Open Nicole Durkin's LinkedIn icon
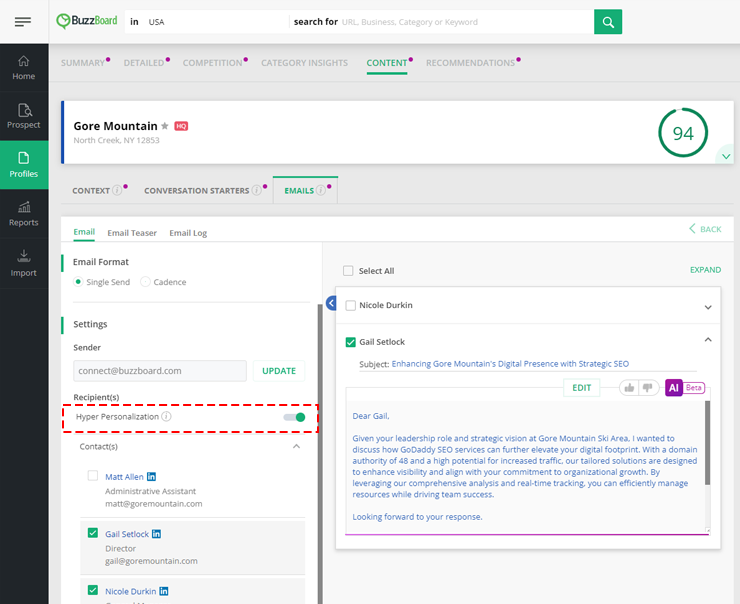 [164, 591]
